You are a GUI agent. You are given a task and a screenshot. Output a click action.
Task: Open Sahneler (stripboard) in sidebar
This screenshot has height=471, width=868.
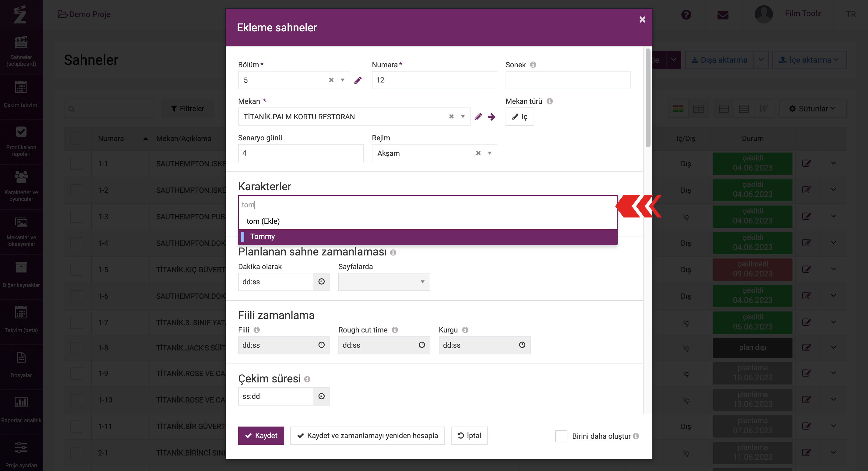coord(21,51)
